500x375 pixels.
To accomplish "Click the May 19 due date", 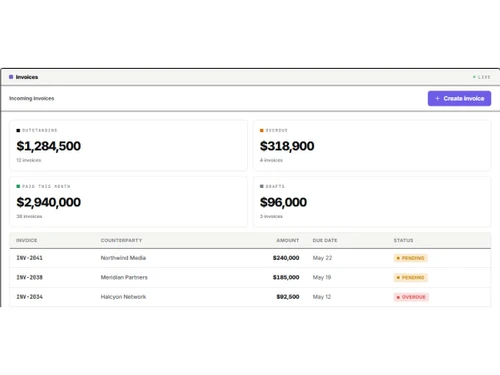I will 322,277.
